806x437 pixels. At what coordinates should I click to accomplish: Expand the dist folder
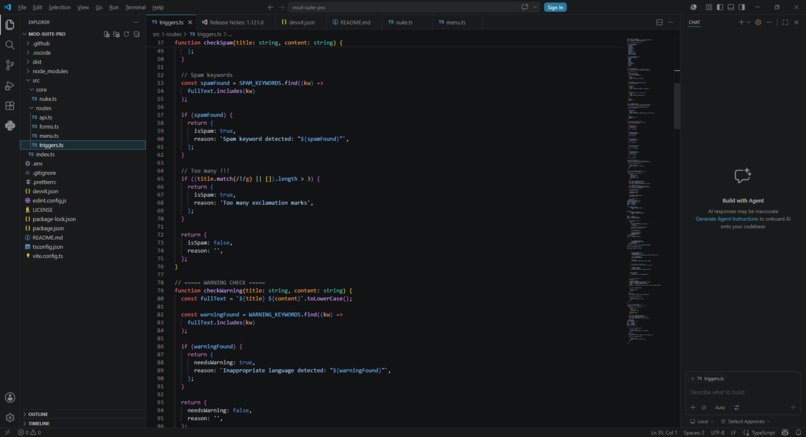pos(83,62)
